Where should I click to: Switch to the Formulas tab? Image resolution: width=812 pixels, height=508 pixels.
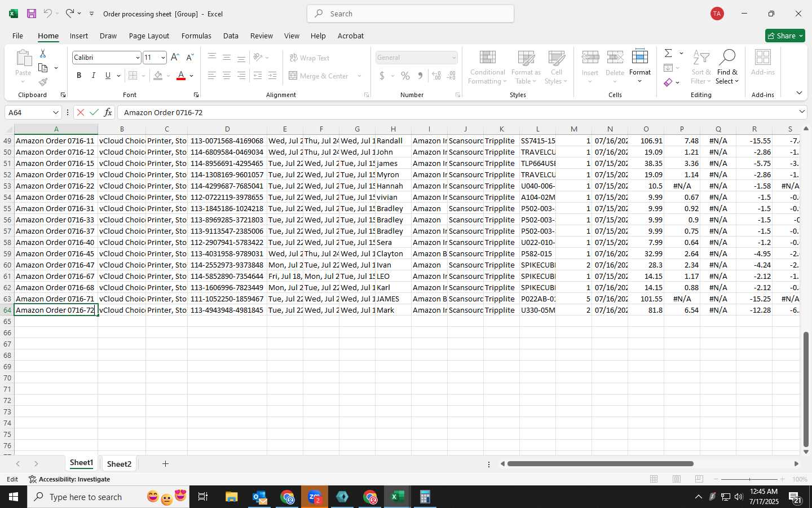[x=196, y=36]
